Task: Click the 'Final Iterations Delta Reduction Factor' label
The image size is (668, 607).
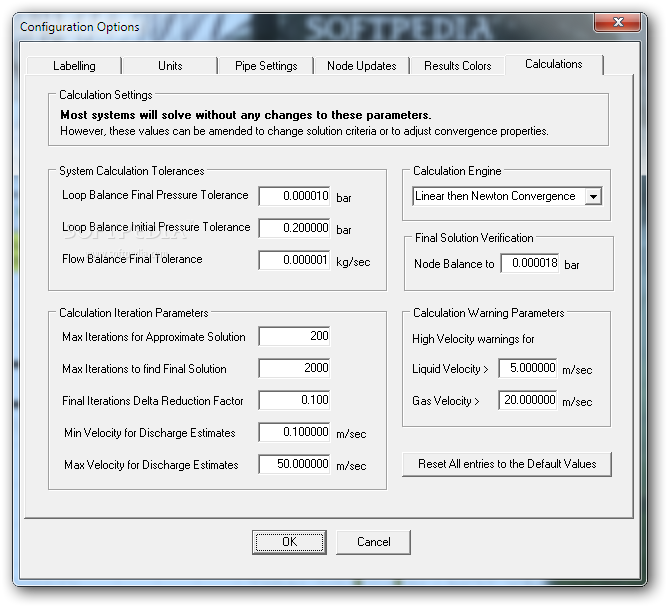Action: coord(153,401)
